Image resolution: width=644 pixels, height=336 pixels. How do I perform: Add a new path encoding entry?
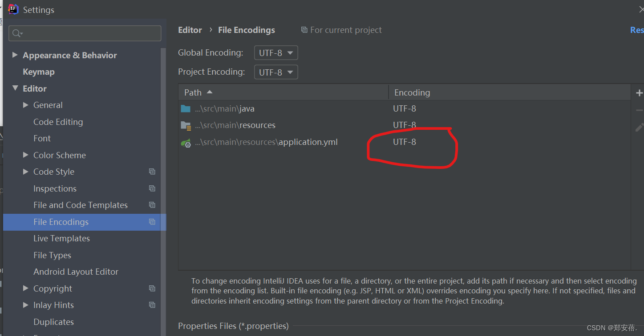pos(639,92)
